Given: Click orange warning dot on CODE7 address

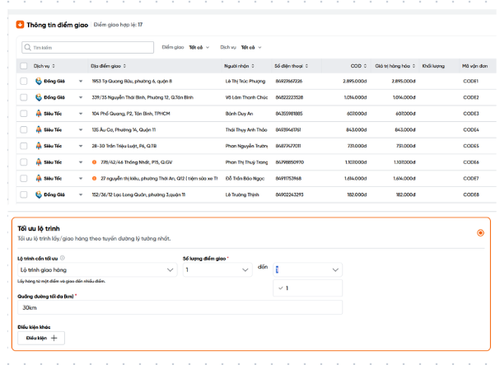Looking at the screenshot, I should (x=94, y=178).
